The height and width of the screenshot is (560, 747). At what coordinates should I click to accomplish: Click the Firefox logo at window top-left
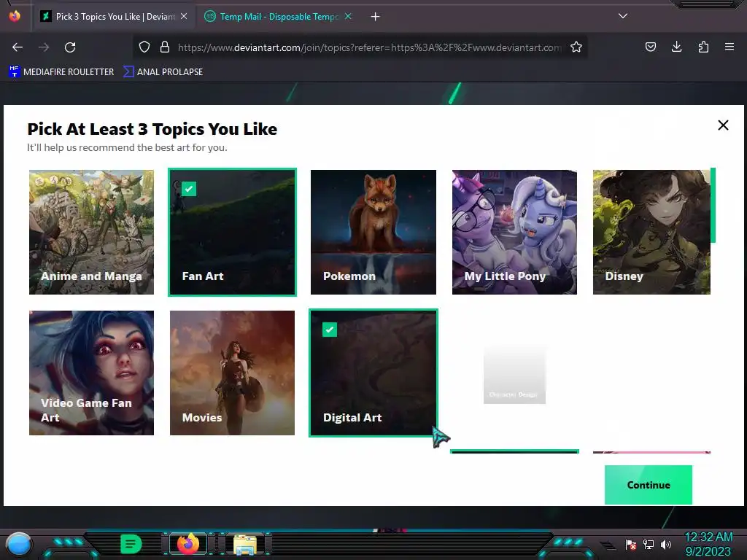pyautogui.click(x=15, y=16)
